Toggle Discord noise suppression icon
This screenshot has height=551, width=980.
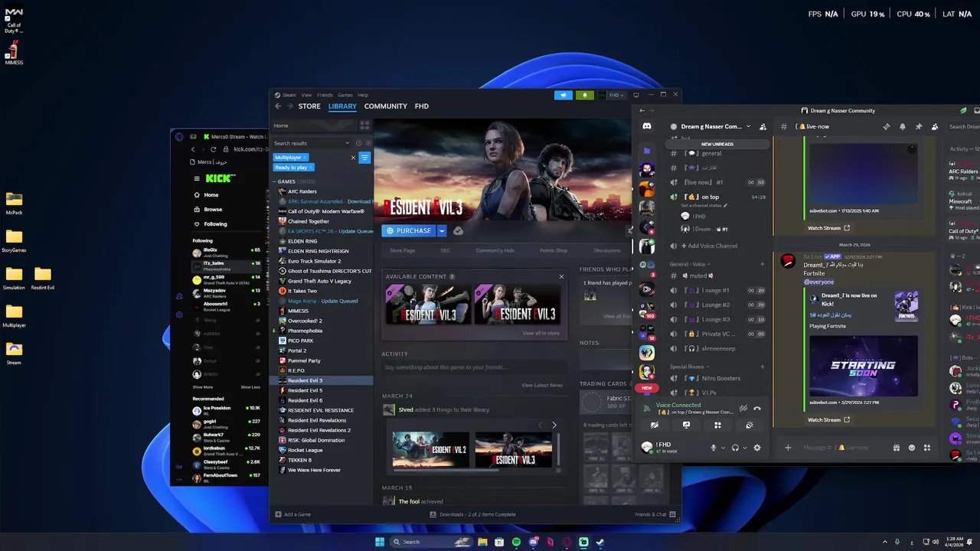pyautogui.click(x=743, y=409)
